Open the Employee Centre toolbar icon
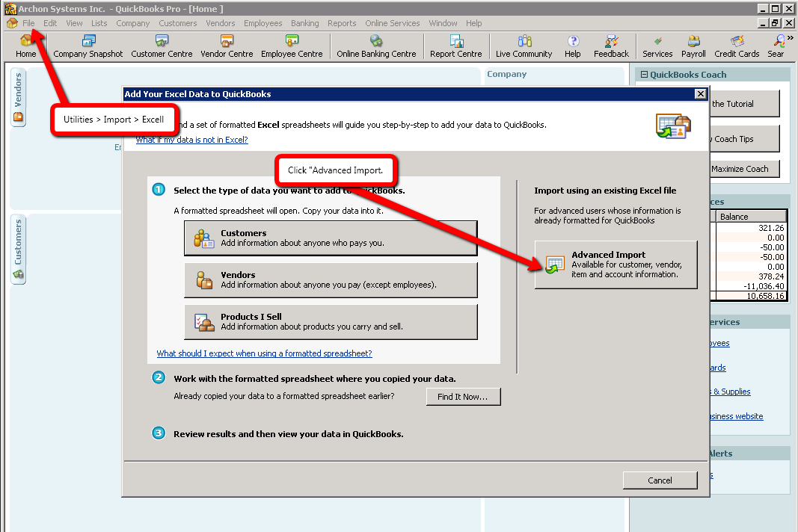This screenshot has height=532, width=798. 292,46
